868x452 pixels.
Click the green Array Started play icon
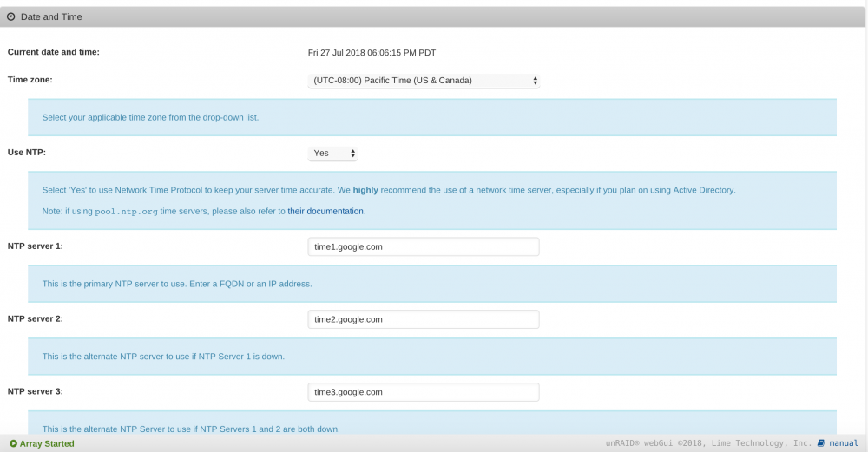pyautogui.click(x=13, y=443)
